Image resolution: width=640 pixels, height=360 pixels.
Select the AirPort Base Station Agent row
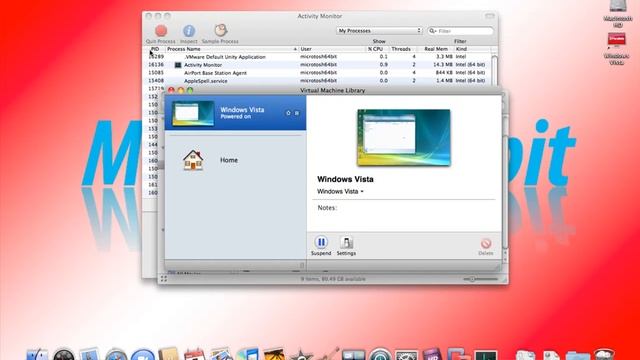tap(318, 73)
